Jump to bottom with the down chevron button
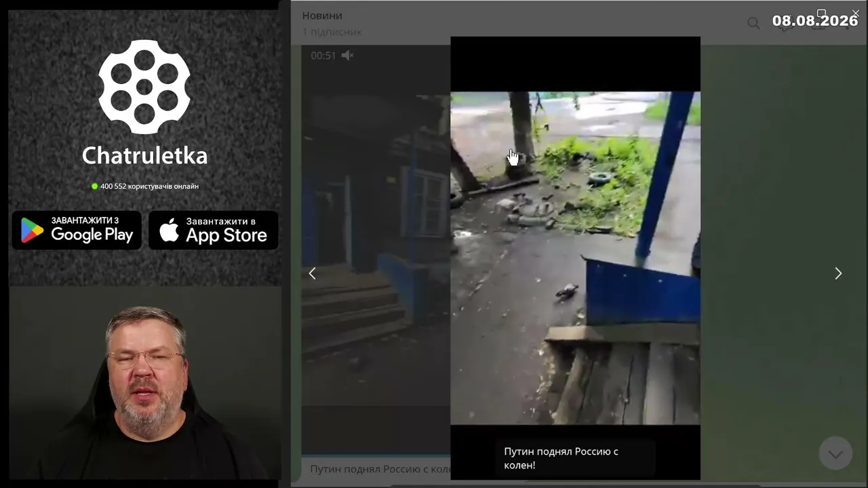This screenshot has width=868, height=488. pyautogui.click(x=835, y=453)
